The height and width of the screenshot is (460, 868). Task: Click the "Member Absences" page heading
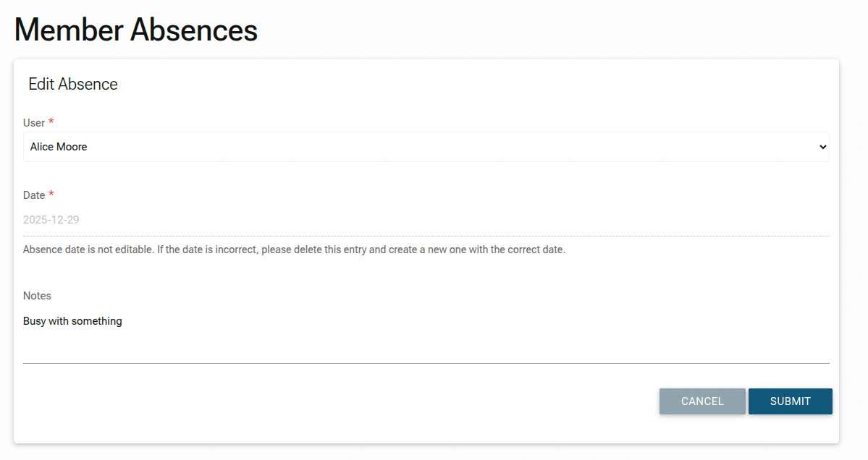136,30
